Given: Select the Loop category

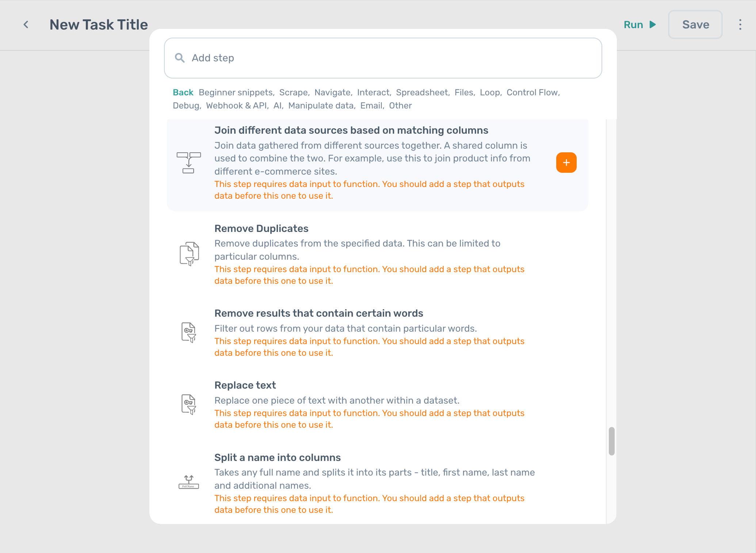Looking at the screenshot, I should (490, 92).
